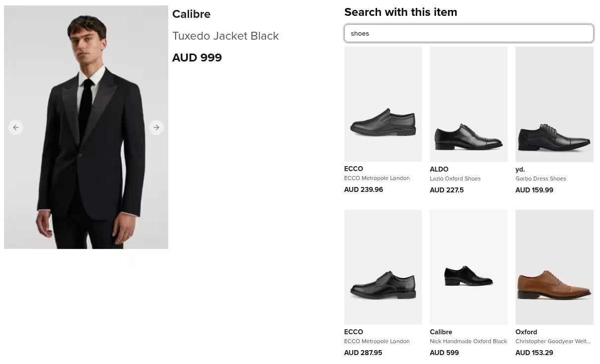This screenshot has width=600, height=364.
Task: Open the ALDO Lazio Oxford Shoes thumbnail
Action: click(x=468, y=104)
